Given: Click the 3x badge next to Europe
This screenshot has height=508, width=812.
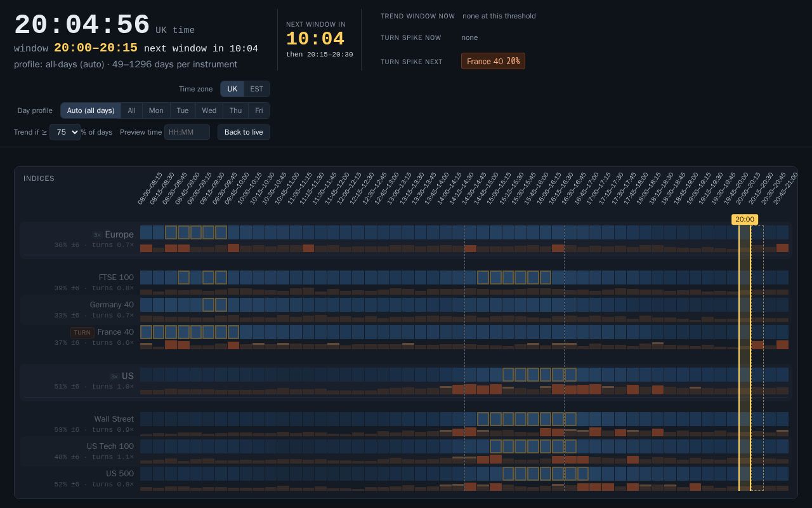Looking at the screenshot, I should click(x=97, y=235).
